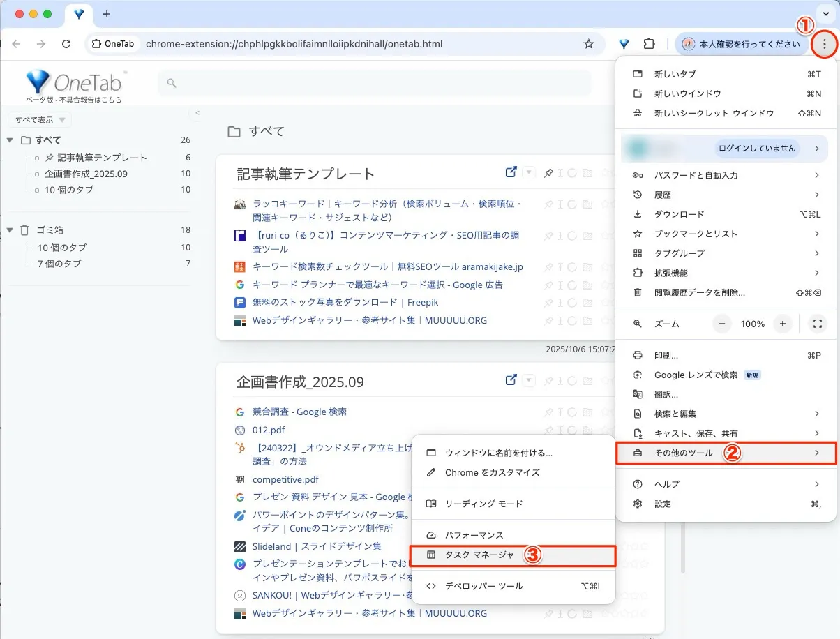Image resolution: width=840 pixels, height=639 pixels.
Task: Click open icon for 企画書作成_2025.09 group
Action: (511, 380)
